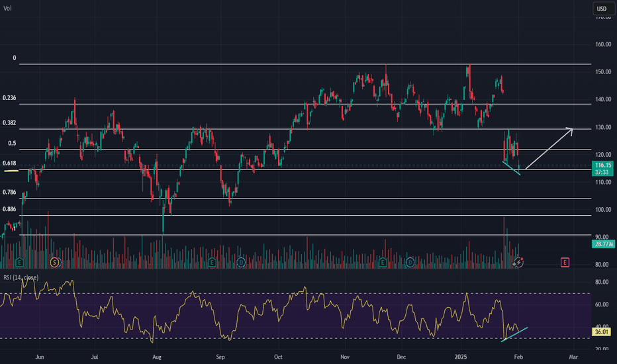617x364 pixels.
Task: Click the 2025 label on time axis
Action: [x=461, y=357]
